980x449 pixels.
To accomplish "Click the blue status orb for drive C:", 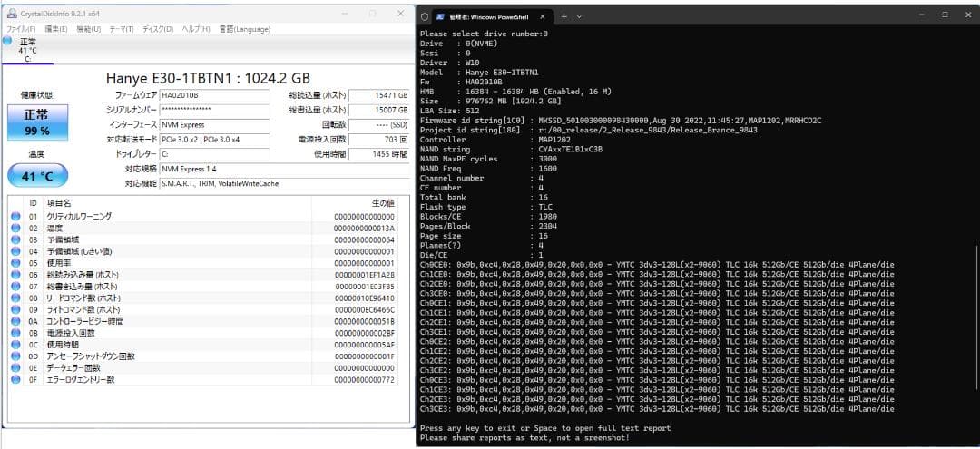I will click(x=9, y=42).
